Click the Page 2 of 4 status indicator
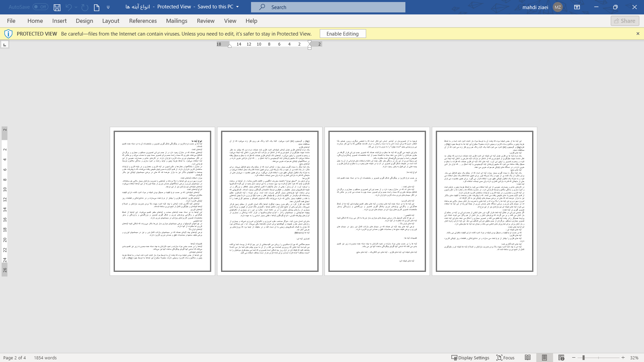Screen dimensions: 644x362 14,358
